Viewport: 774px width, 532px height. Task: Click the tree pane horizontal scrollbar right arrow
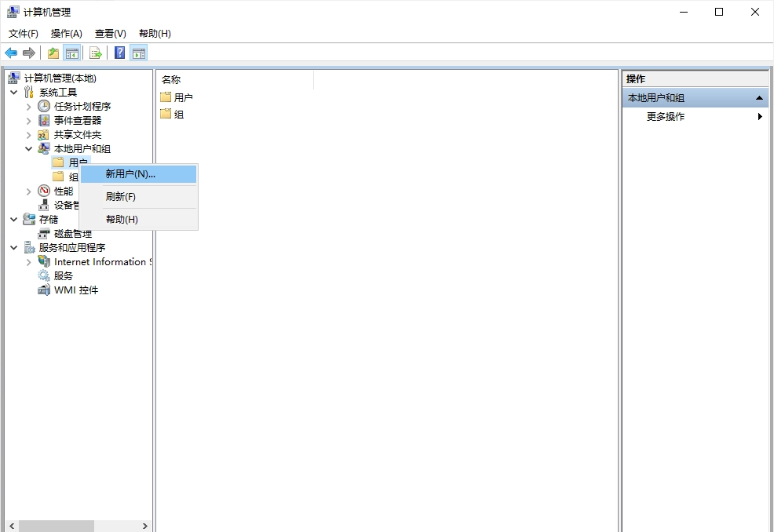pyautogui.click(x=145, y=526)
